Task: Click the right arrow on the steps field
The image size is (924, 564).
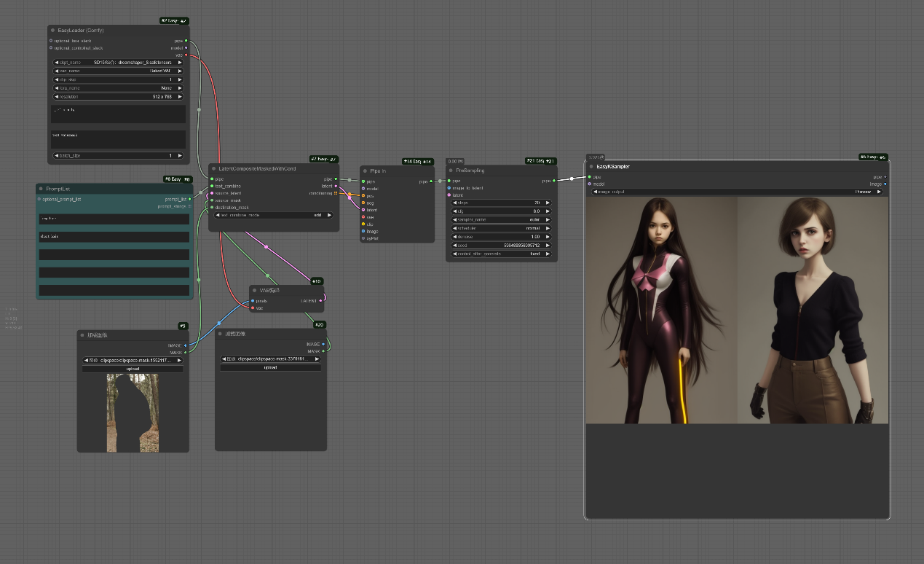Action: pos(548,203)
